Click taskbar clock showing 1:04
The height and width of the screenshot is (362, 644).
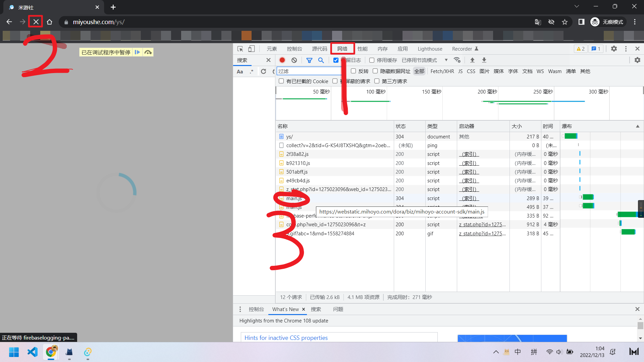tap(592, 352)
